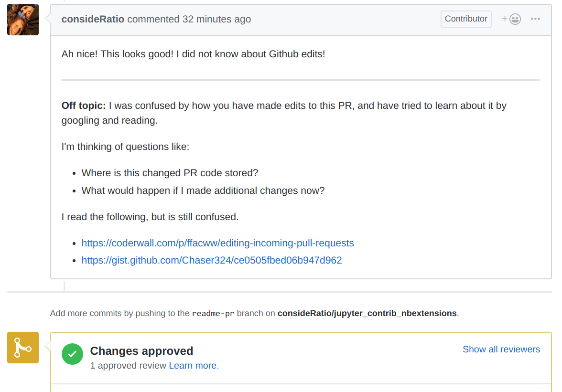Click the readme-pr branch name
The image size is (562, 392).
pyautogui.click(x=213, y=314)
